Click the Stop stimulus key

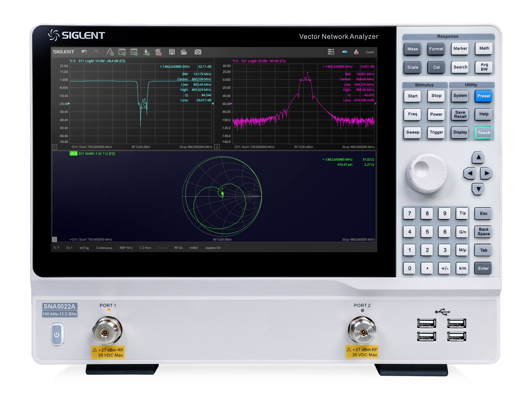(436, 96)
